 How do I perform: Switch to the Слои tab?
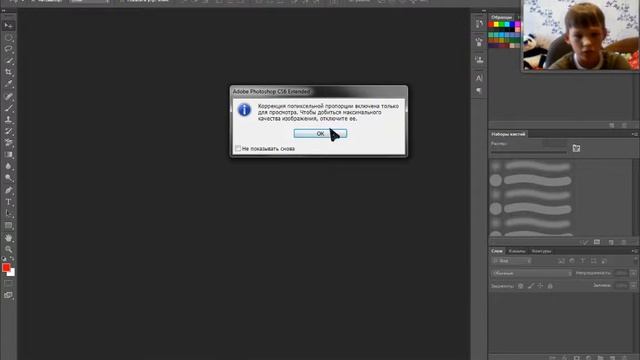point(497,251)
